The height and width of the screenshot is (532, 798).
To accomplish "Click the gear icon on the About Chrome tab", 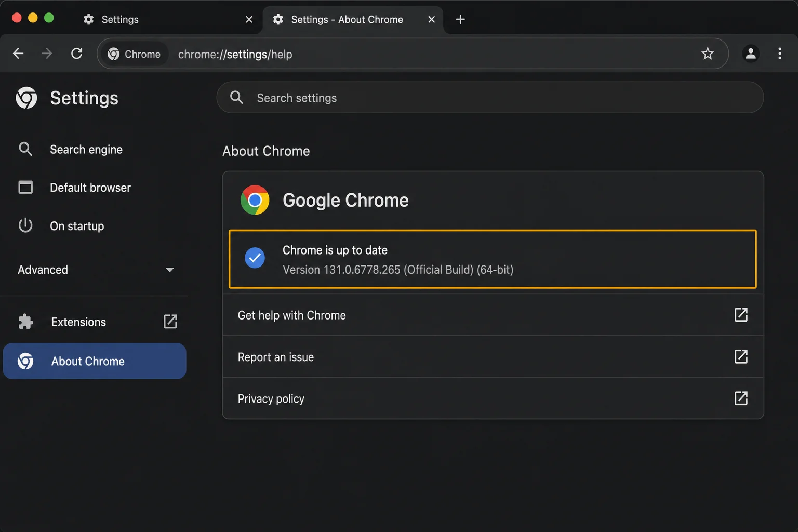I will 278,19.
